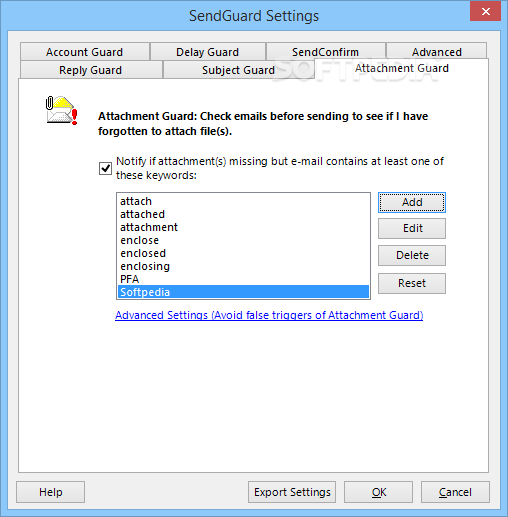Select the Reply Guard tab
508x517 pixels.
pos(91,70)
